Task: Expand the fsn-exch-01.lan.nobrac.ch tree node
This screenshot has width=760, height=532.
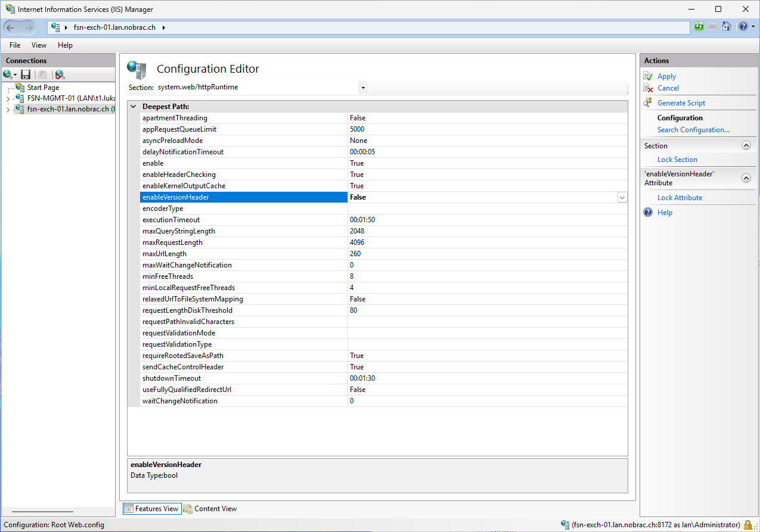Action: tap(8, 110)
